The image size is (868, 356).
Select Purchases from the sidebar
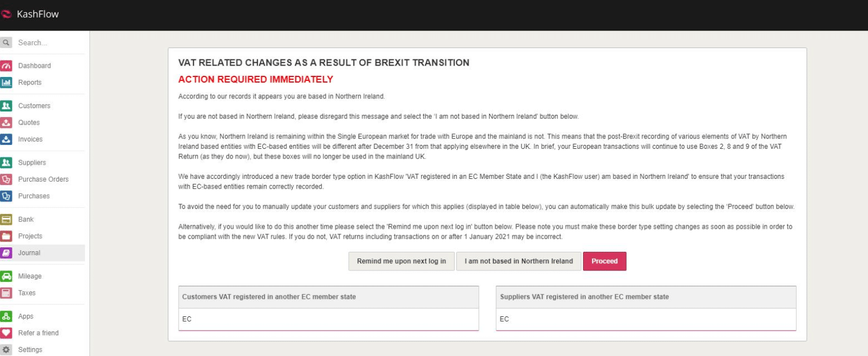(34, 196)
